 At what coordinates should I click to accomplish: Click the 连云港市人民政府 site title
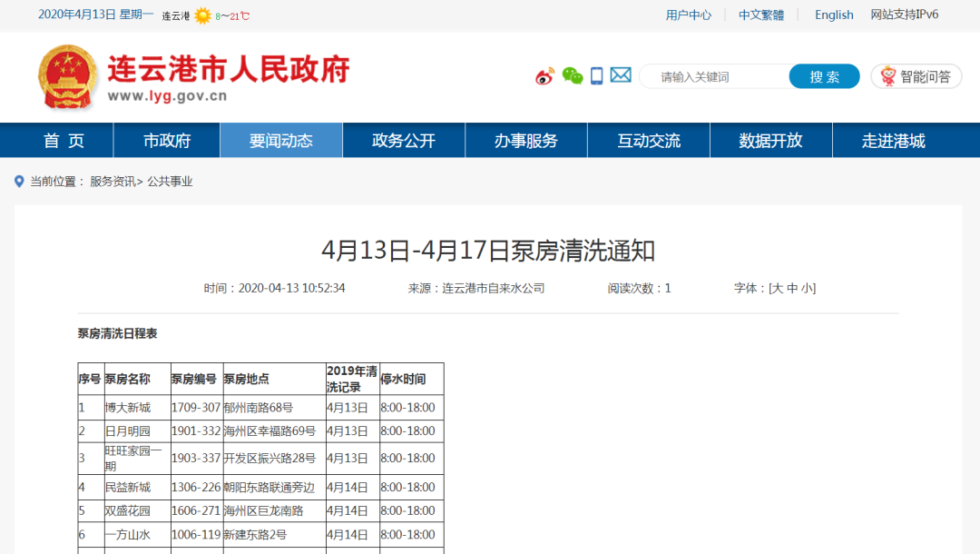pyautogui.click(x=229, y=69)
